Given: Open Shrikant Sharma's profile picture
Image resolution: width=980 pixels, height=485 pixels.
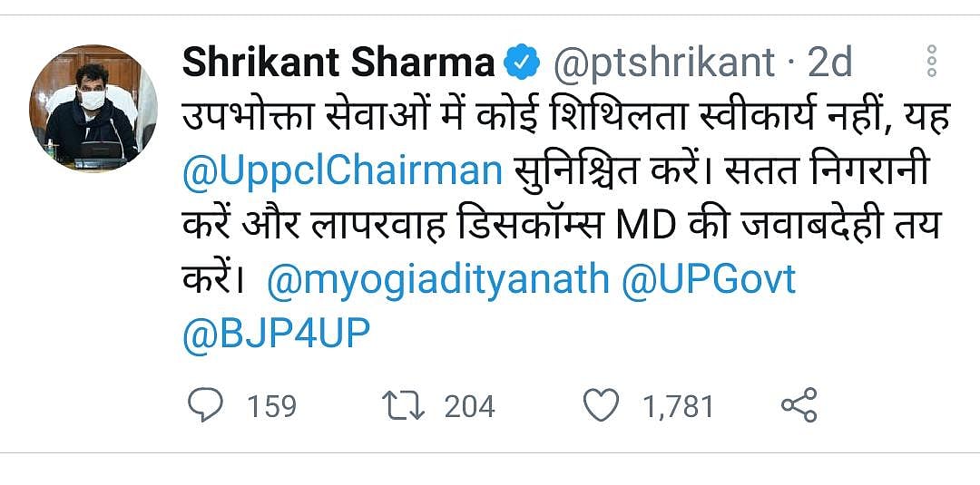Looking at the screenshot, I should click(93, 109).
